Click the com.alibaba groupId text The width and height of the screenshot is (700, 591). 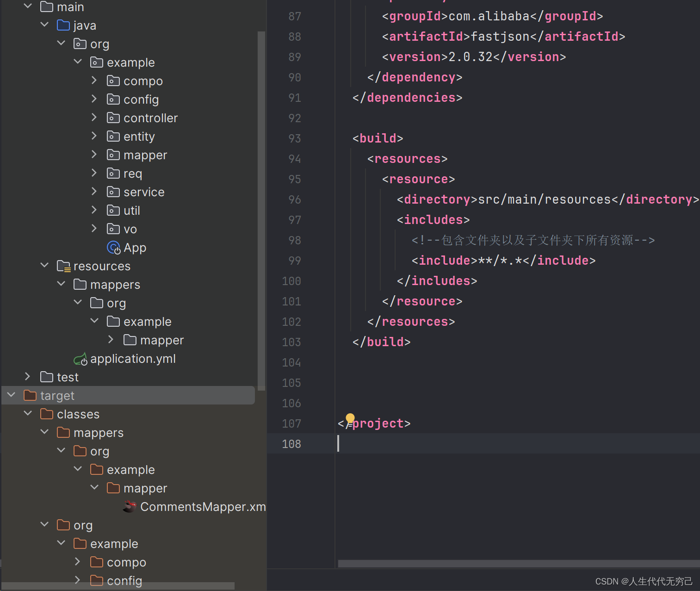point(489,16)
